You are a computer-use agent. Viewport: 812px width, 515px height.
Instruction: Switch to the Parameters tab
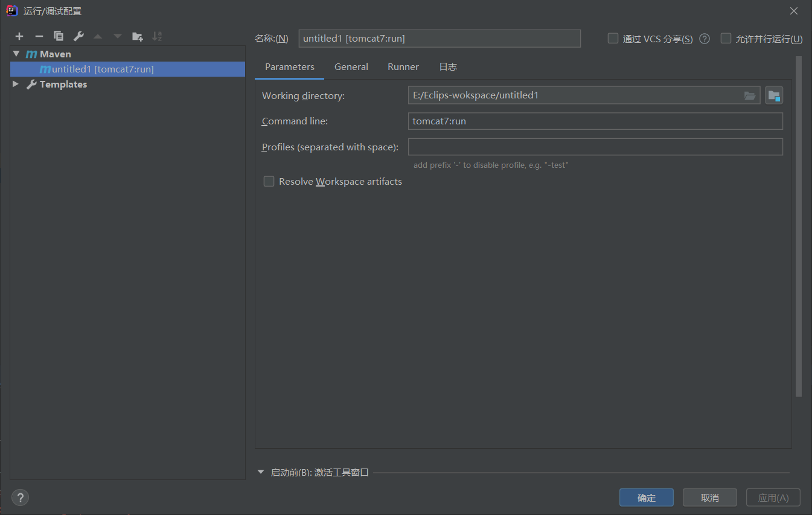(x=290, y=67)
